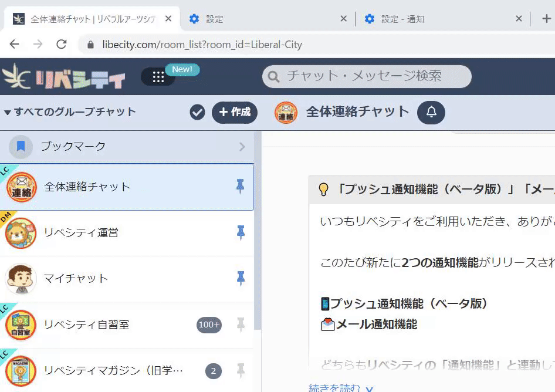
Task: Click the Libecity logo in header
Action: (64, 76)
